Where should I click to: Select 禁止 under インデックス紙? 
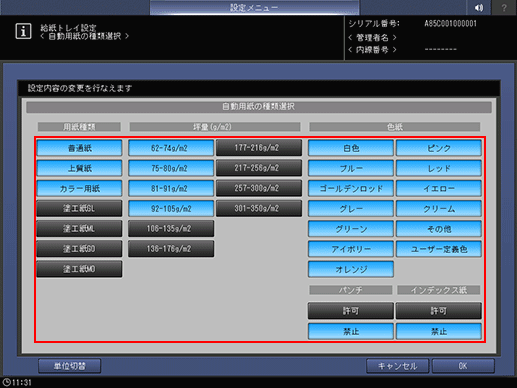pos(439,331)
